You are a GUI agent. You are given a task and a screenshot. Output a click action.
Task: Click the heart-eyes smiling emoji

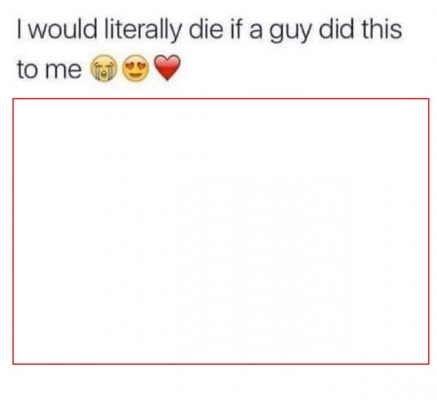tap(136, 68)
